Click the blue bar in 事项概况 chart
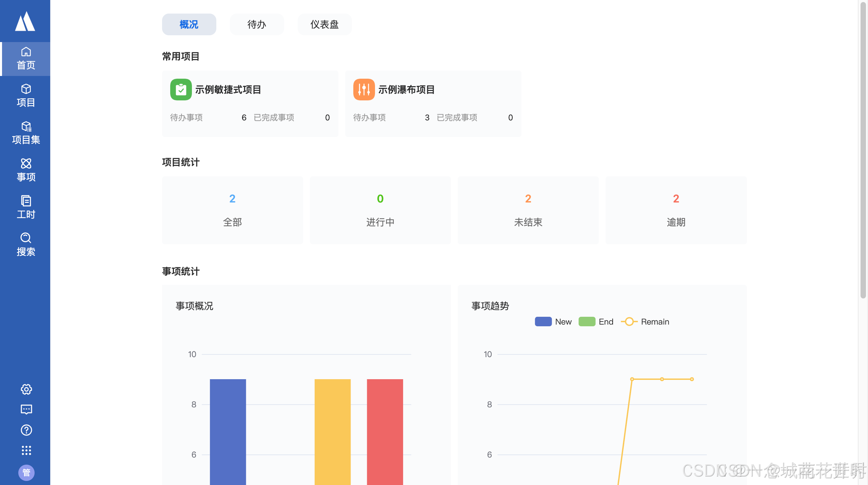Viewport: 868px width, 485px height. (228, 432)
